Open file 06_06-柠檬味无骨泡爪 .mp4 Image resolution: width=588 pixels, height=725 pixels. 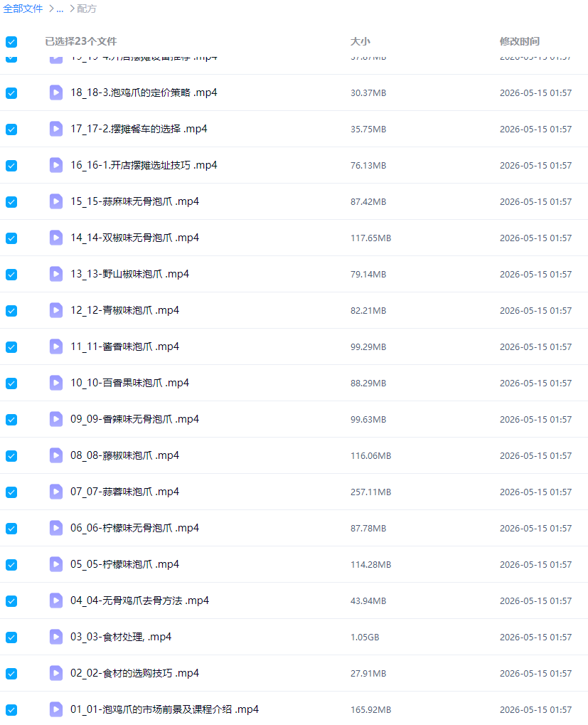pos(134,528)
